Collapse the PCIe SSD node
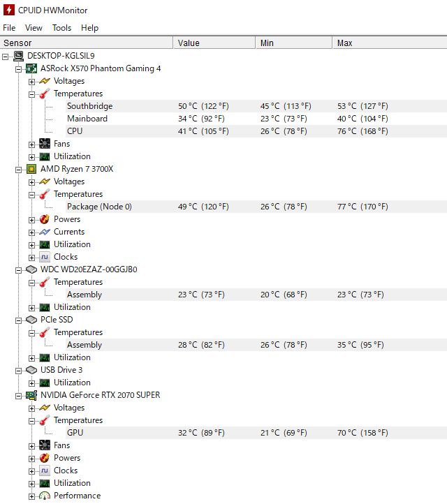447x504 pixels. pyautogui.click(x=18, y=320)
